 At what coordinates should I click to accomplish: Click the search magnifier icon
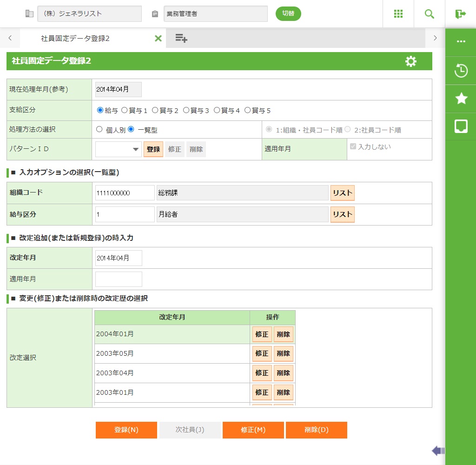coord(430,14)
